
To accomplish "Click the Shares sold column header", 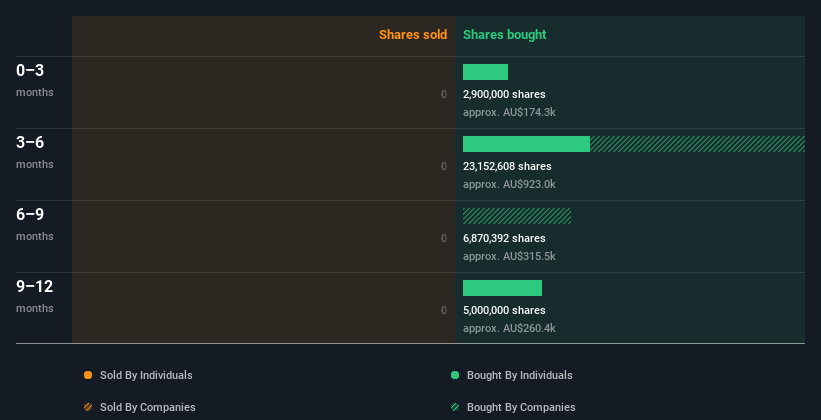I will (413, 35).
